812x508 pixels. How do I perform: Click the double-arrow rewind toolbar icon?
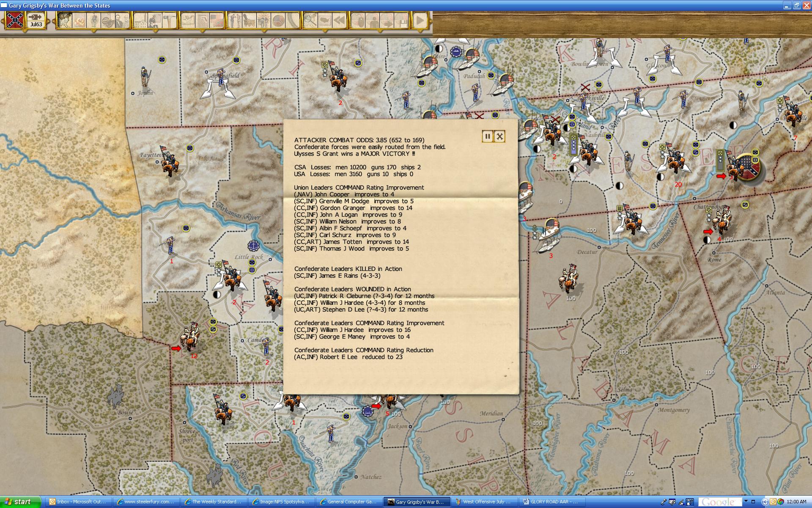[340, 20]
